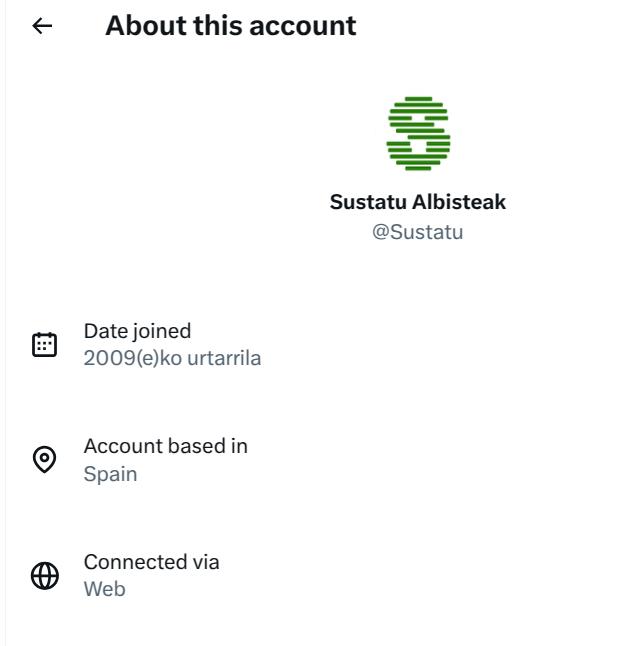Click the location pin icon

pyautogui.click(x=45, y=460)
